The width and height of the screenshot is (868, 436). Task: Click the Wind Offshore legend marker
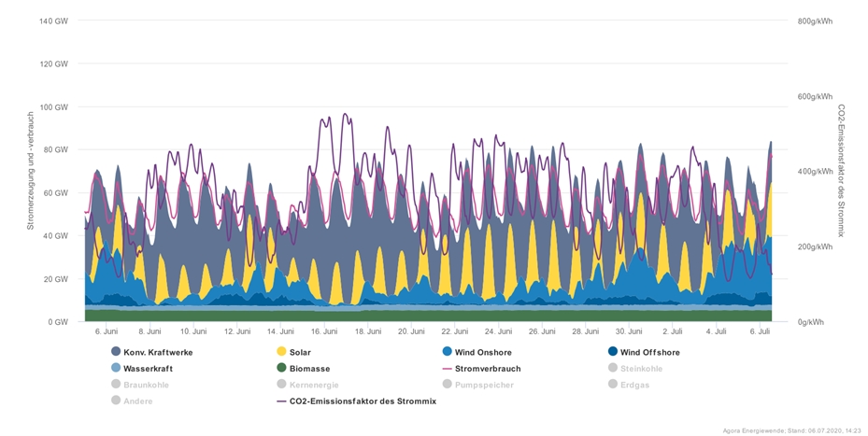(613, 352)
